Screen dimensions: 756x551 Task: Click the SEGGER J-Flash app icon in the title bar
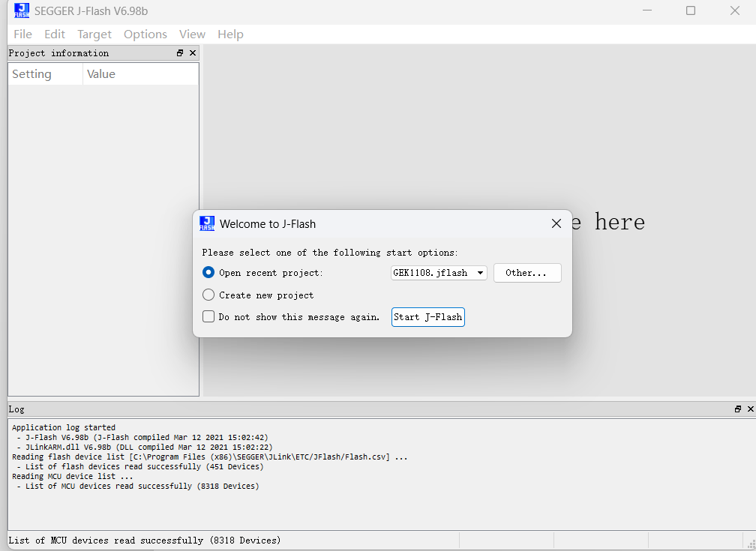coord(22,10)
